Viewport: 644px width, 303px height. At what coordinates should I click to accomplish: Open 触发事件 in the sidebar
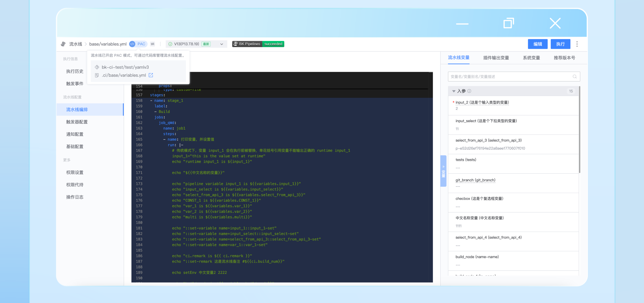pos(75,84)
